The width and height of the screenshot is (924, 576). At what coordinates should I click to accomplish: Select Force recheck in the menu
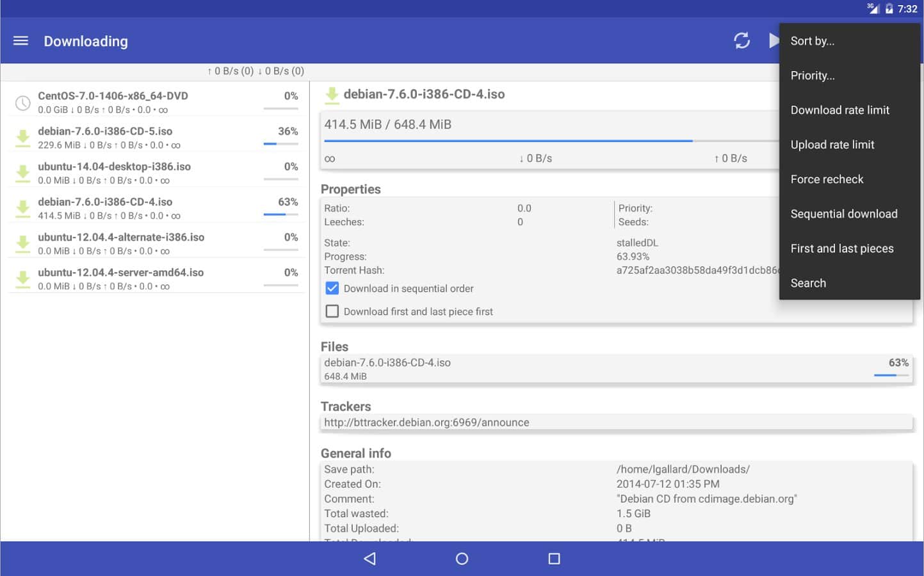coord(827,179)
